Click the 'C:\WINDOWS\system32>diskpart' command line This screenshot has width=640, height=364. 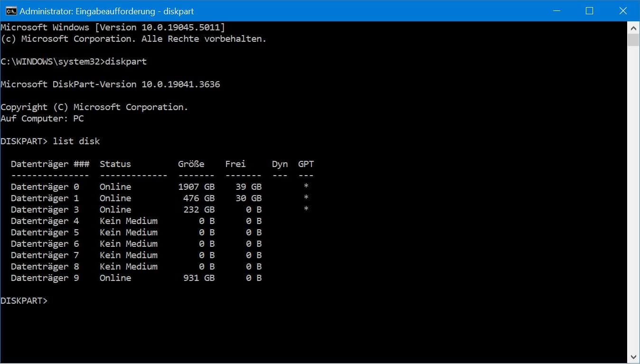click(74, 62)
